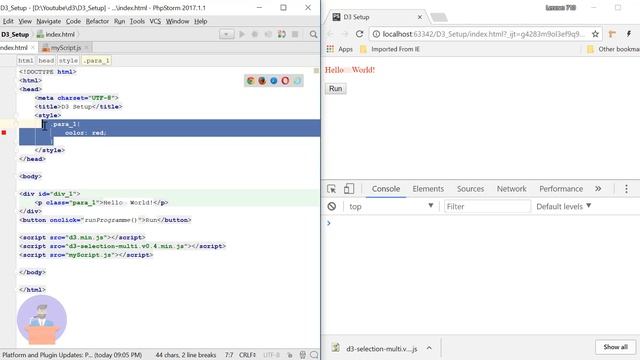Open the run configuration dropdown
Viewport: 640px width, 360px height.
(227, 34)
